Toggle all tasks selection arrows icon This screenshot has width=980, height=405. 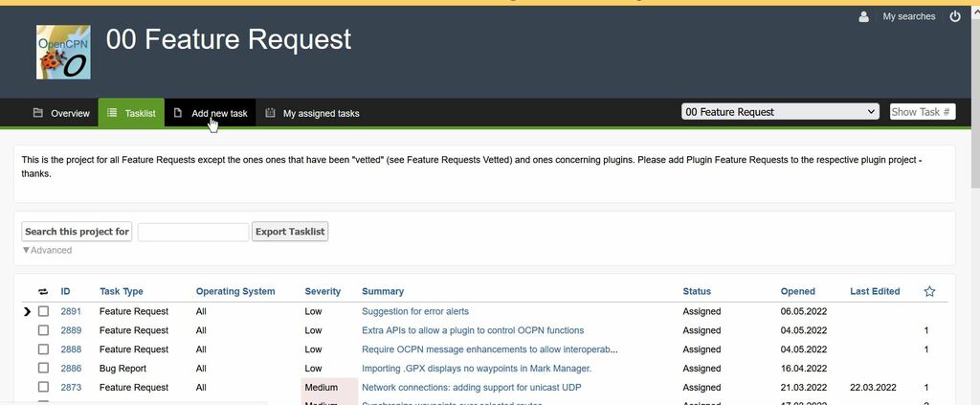pos(43,291)
